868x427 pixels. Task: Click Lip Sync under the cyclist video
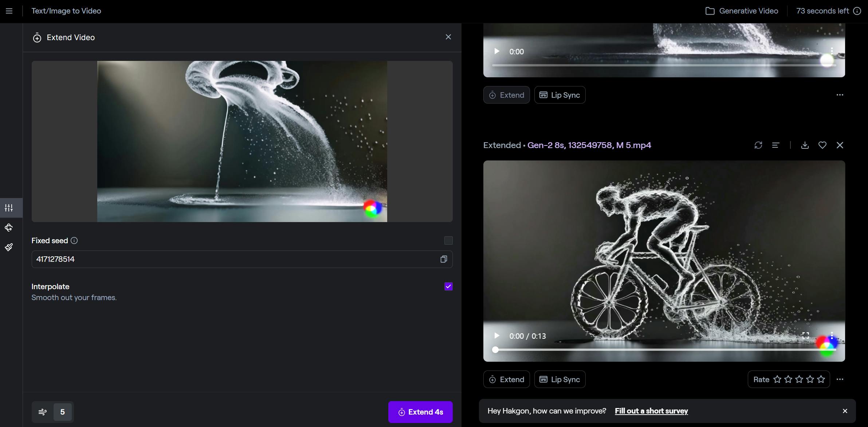click(560, 379)
